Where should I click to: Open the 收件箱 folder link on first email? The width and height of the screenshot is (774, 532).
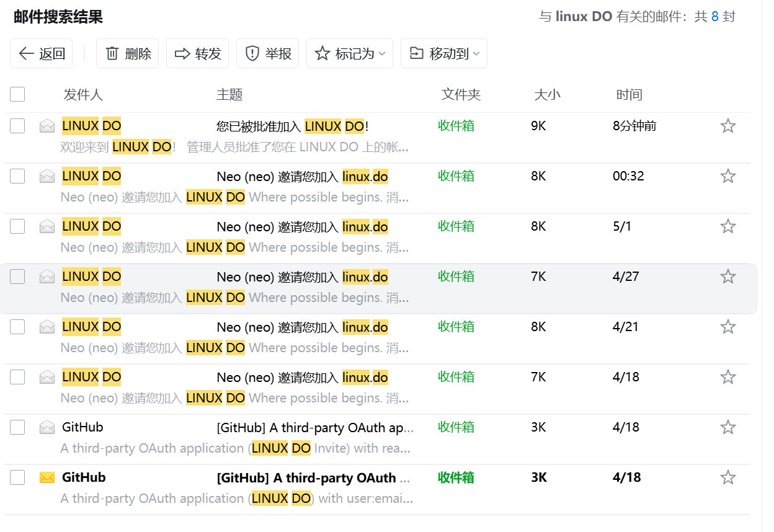456,126
